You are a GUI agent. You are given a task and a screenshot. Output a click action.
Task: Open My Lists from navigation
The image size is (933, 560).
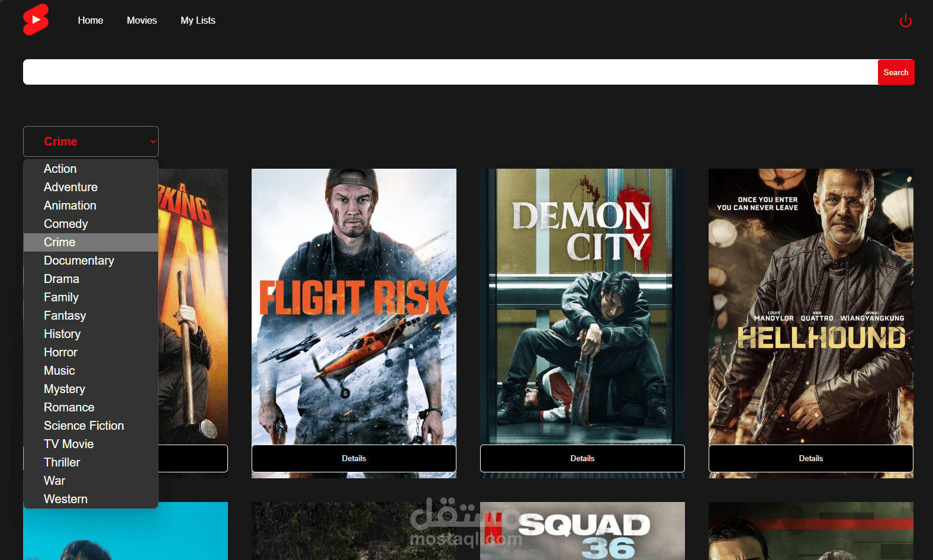tap(198, 20)
